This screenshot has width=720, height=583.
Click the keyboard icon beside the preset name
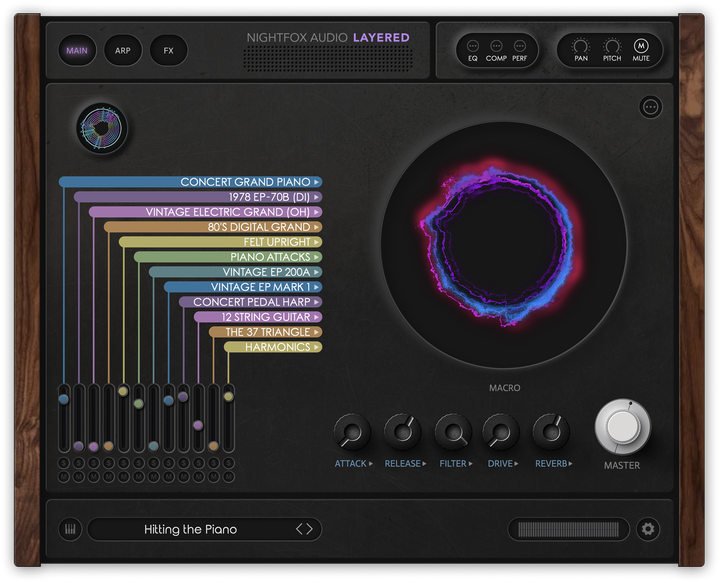point(71,529)
